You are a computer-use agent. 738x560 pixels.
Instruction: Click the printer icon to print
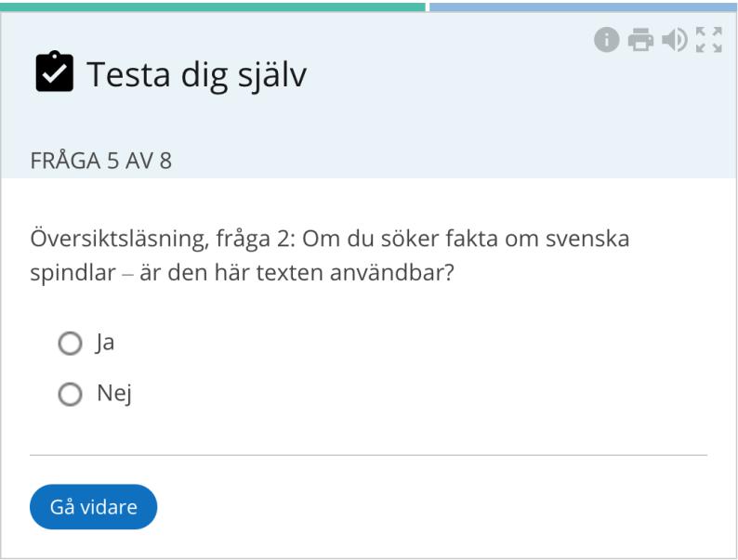click(x=640, y=40)
